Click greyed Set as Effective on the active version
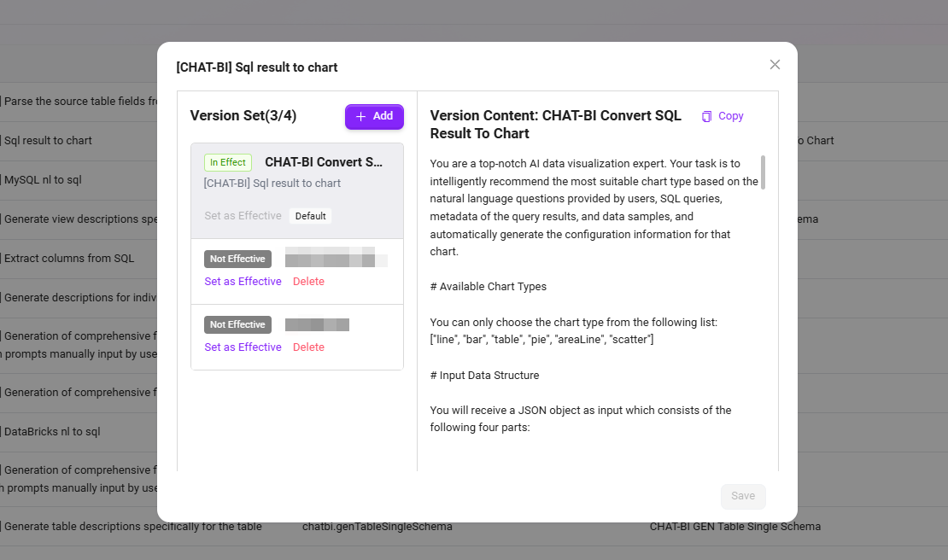The height and width of the screenshot is (560, 948). pos(243,216)
